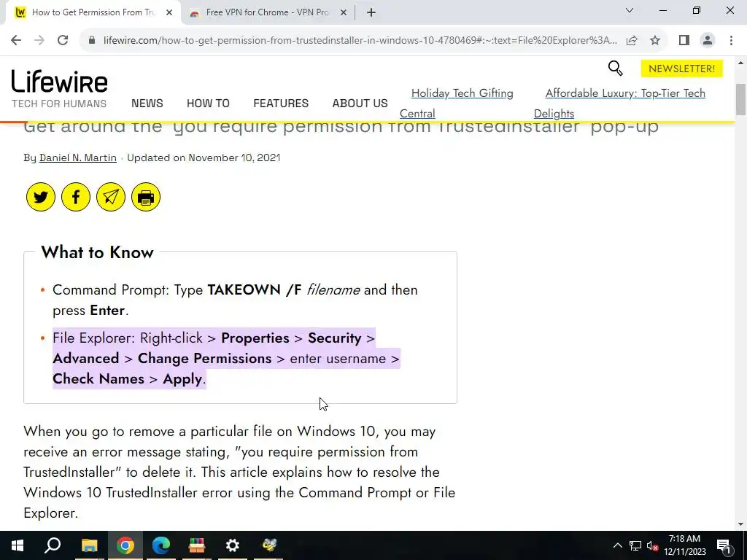Print the article using printer icon

coord(146,197)
